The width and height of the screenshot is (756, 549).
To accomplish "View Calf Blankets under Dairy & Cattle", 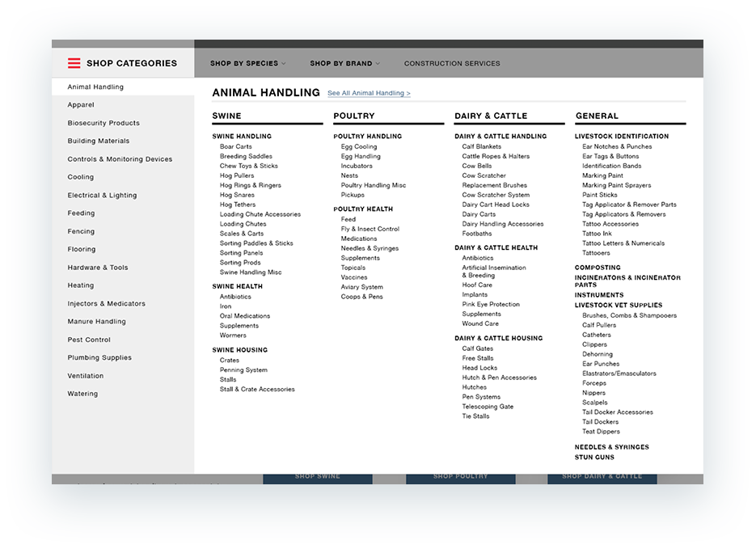I will pos(482,146).
